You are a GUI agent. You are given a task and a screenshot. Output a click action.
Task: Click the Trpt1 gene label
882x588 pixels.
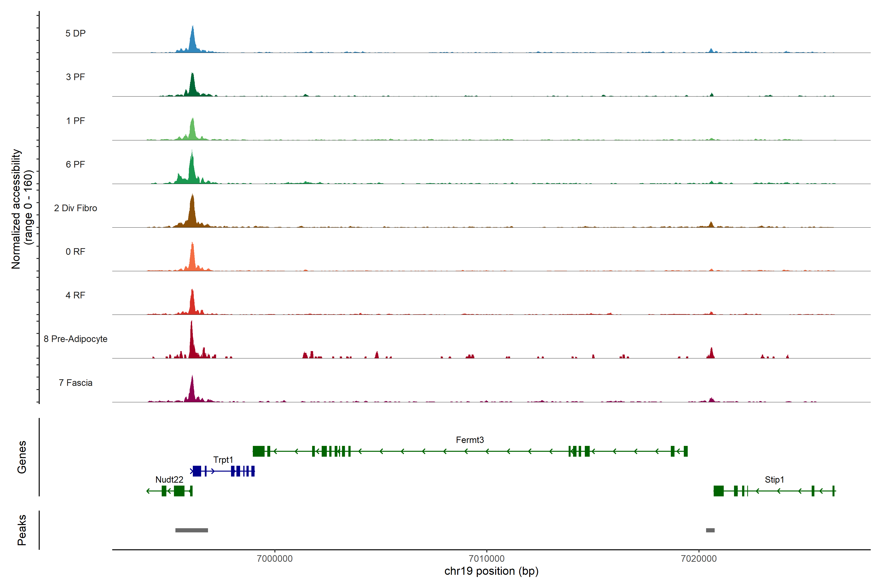(x=223, y=460)
